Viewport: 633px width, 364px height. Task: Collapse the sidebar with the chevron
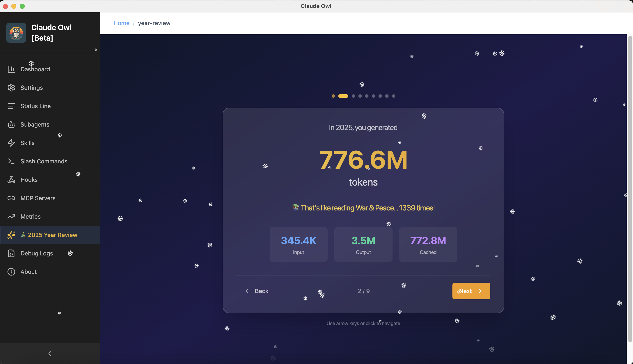point(50,354)
